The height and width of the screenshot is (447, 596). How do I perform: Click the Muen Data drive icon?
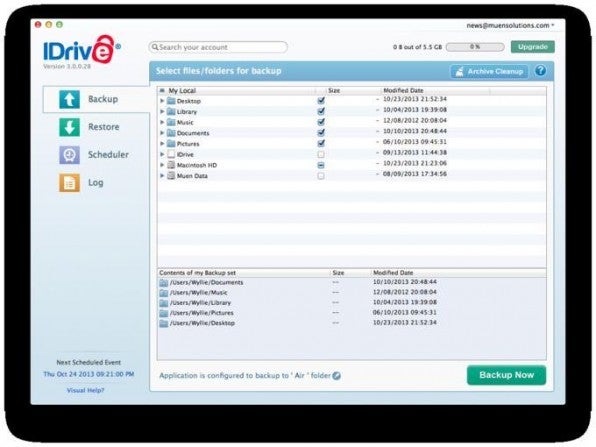coord(171,176)
